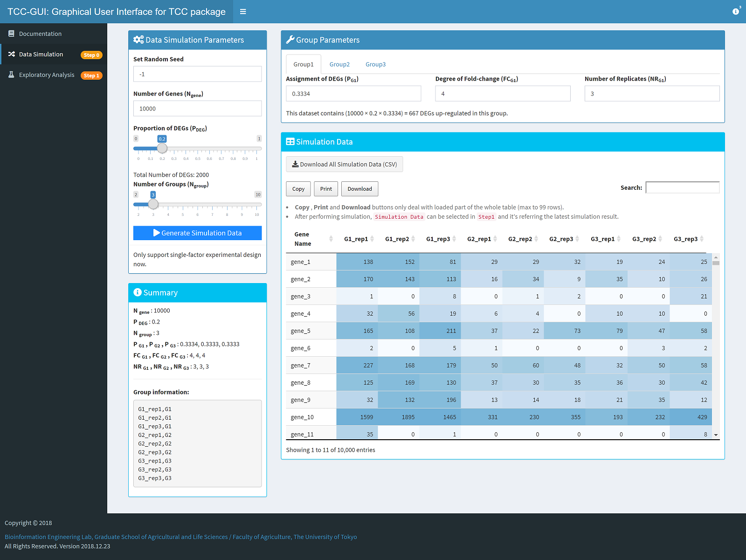This screenshot has height=560, width=746.
Task: Click the Number of Groups slider handle
Action: (x=153, y=204)
